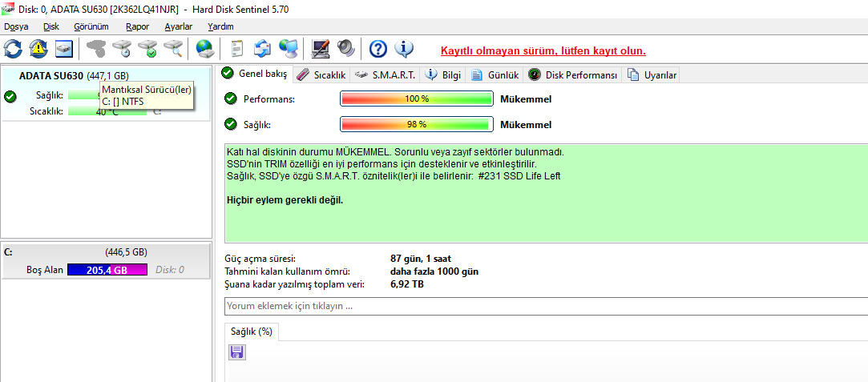
Task: Click the green disk status description box
Action: [546, 193]
